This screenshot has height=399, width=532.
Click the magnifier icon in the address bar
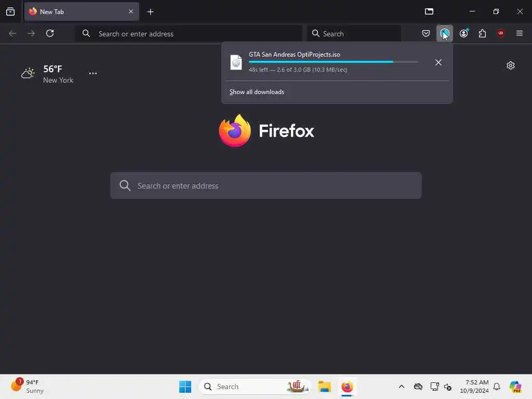[x=86, y=33]
